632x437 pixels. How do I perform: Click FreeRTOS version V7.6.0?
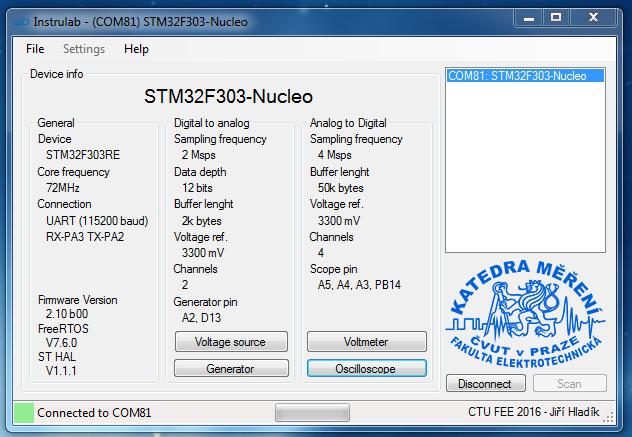pos(61,343)
